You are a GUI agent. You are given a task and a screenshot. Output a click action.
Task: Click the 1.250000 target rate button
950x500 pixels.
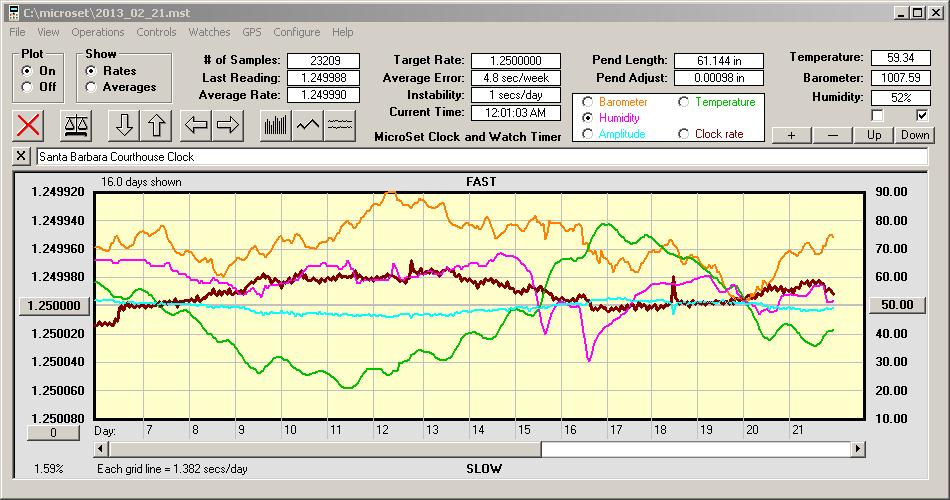click(48, 305)
